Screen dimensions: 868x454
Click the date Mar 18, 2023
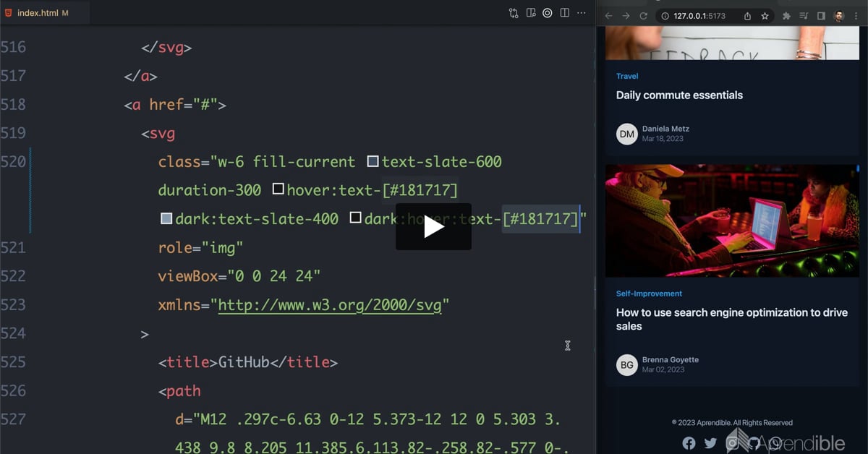pyautogui.click(x=663, y=139)
